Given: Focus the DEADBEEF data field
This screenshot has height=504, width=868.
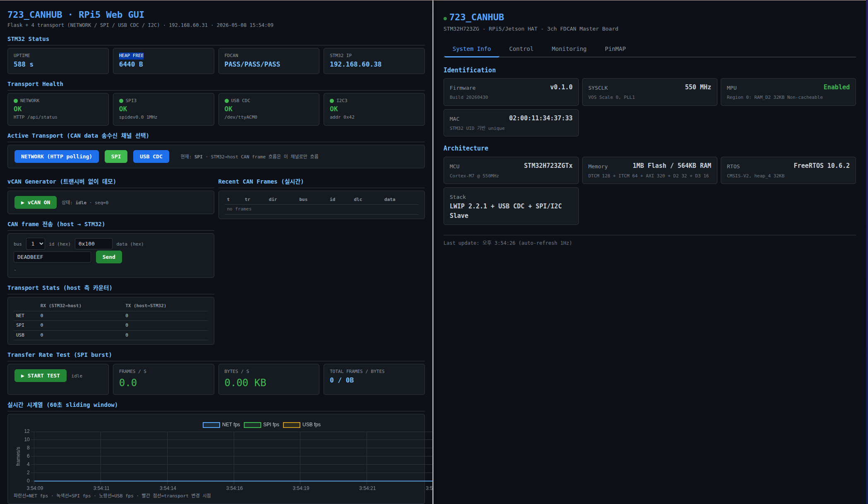Looking at the screenshot, I should (52, 257).
